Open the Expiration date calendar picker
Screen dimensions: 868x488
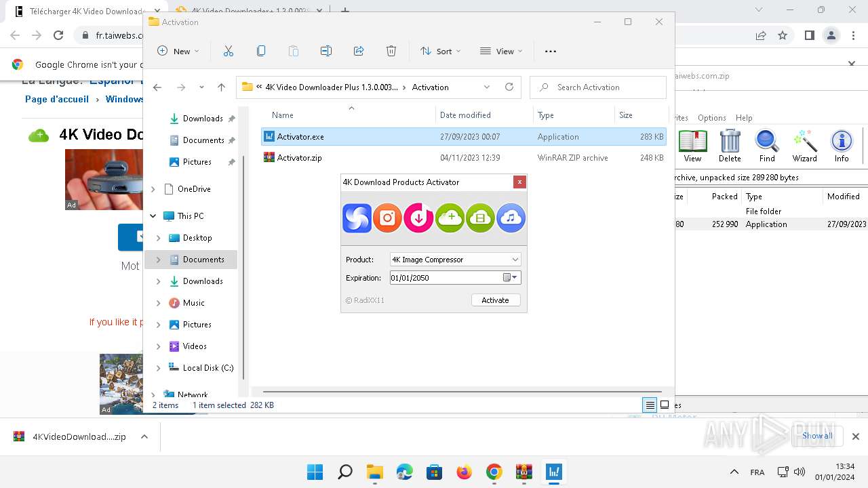[511, 278]
